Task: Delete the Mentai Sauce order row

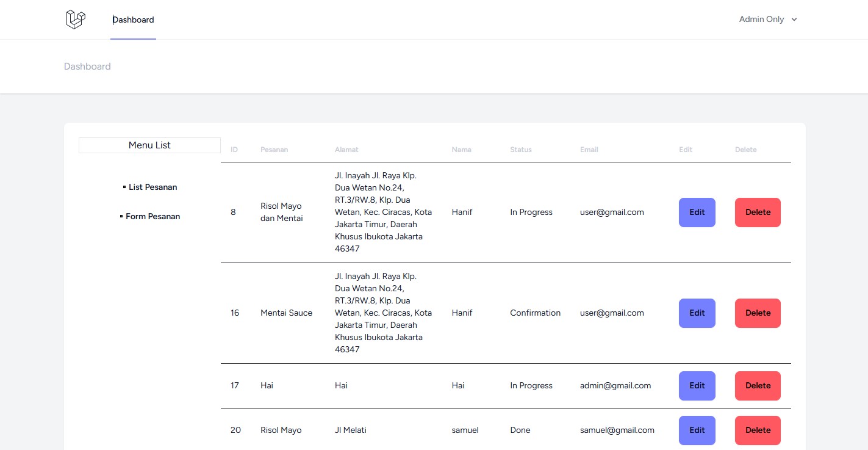Action: click(758, 313)
